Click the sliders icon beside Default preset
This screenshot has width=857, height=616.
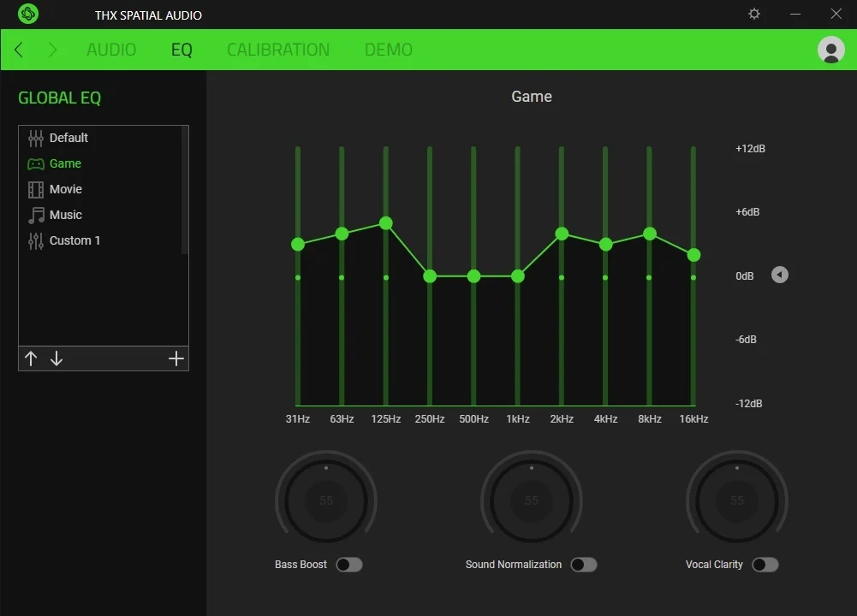[34, 137]
